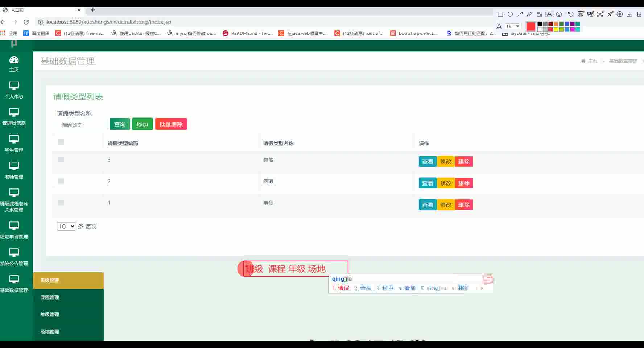The height and width of the screenshot is (348, 644).
Task: Open the README.md bookmark
Action: click(248, 33)
